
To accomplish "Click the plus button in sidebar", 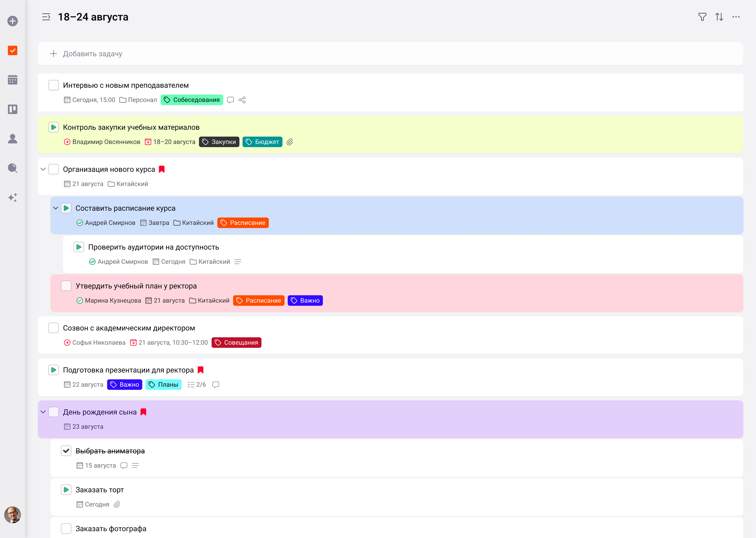I will [x=13, y=21].
